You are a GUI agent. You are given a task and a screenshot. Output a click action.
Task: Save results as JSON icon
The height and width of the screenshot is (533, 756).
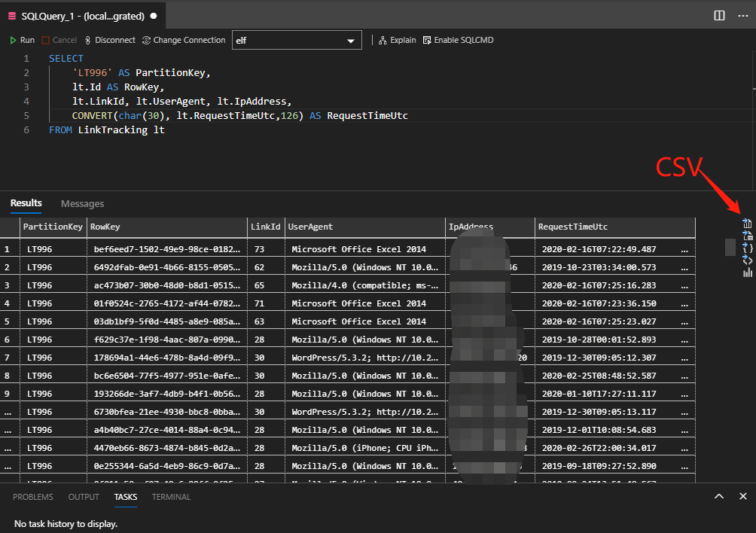click(x=747, y=248)
